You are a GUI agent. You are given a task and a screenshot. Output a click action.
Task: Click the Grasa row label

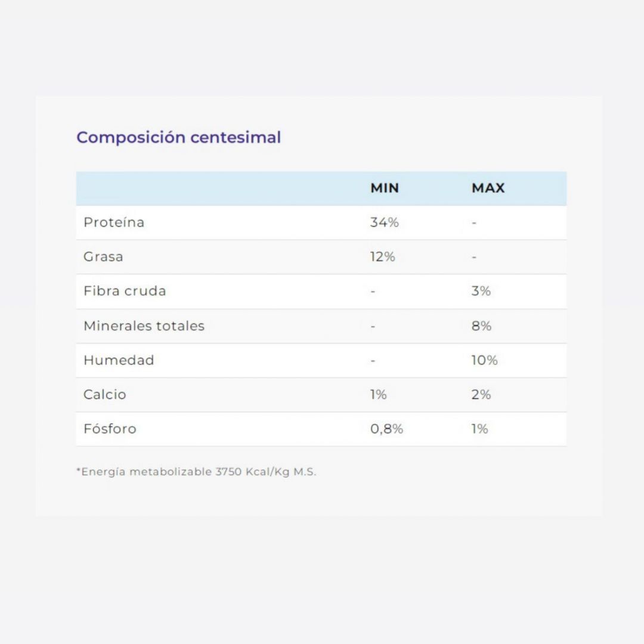pyautogui.click(x=103, y=256)
